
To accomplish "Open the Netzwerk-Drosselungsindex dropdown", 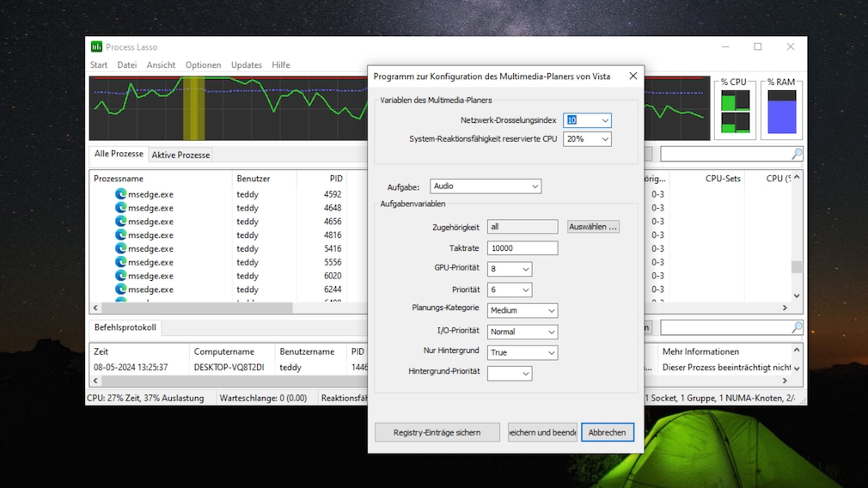I will point(605,120).
